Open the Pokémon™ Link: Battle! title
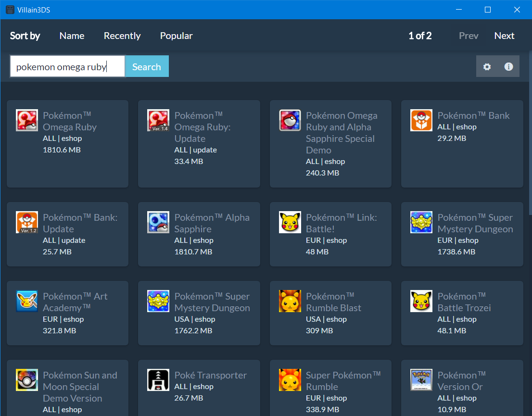The width and height of the screenshot is (532, 416). coord(342,223)
